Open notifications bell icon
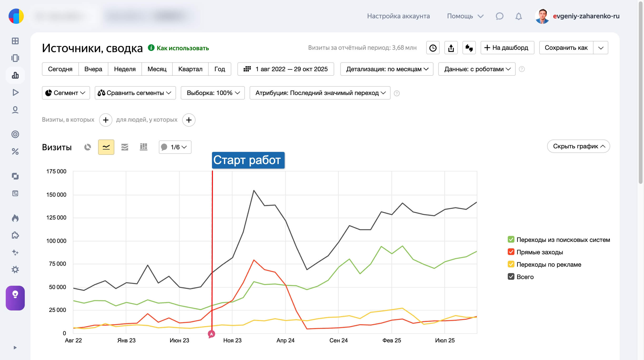Screen dimensions: 644x360 pos(518,16)
